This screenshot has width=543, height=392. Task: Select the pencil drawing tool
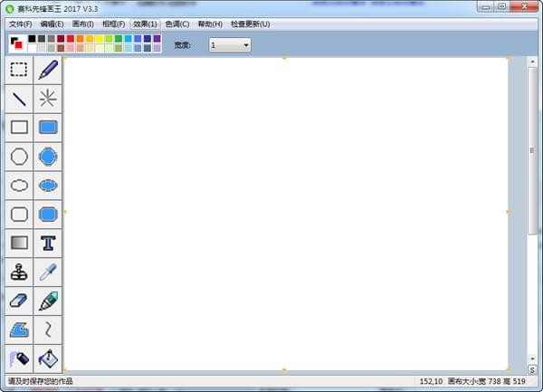pyautogui.click(x=48, y=70)
